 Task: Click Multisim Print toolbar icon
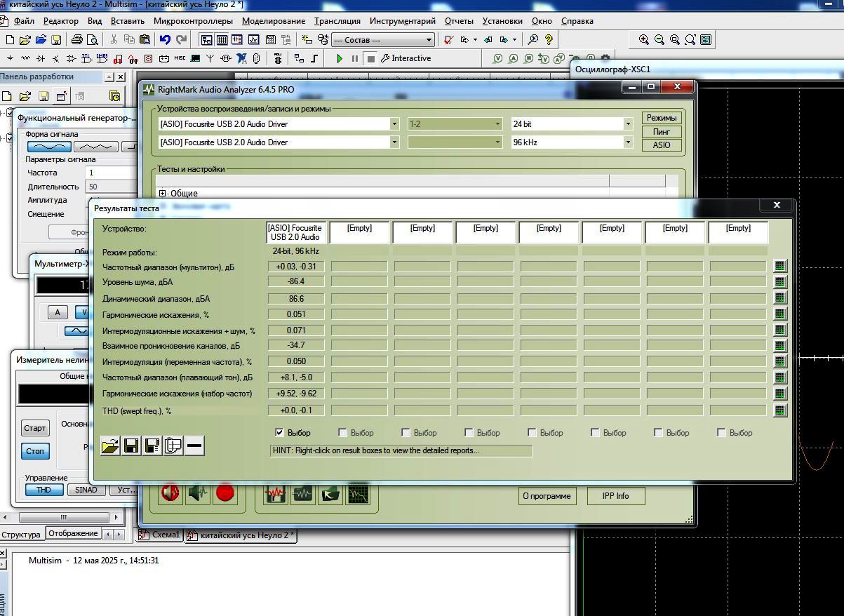[x=77, y=40]
